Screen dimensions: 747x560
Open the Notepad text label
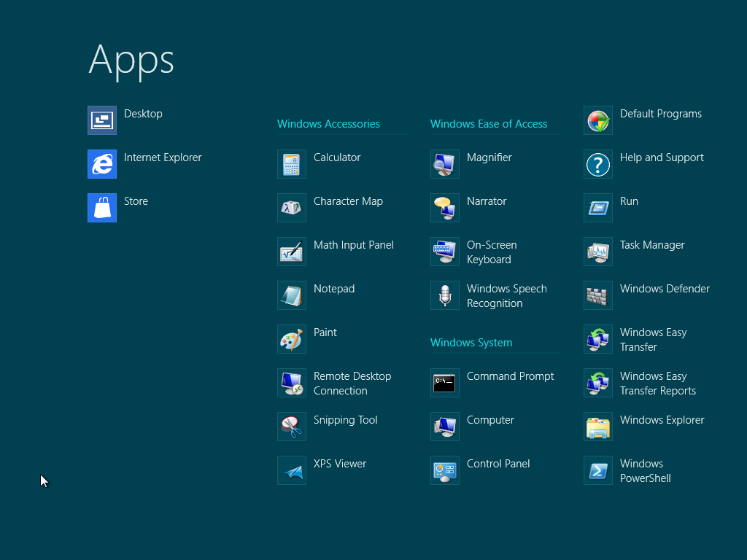pos(334,289)
